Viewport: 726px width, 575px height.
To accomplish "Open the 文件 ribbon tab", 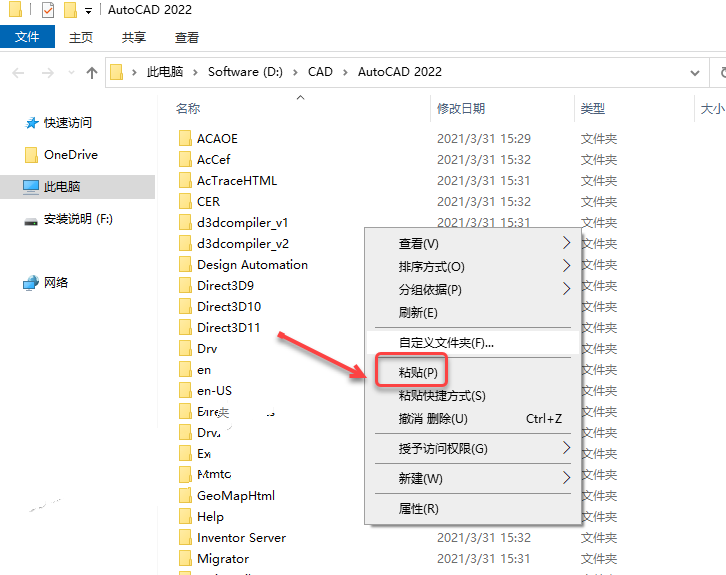I will point(27,37).
